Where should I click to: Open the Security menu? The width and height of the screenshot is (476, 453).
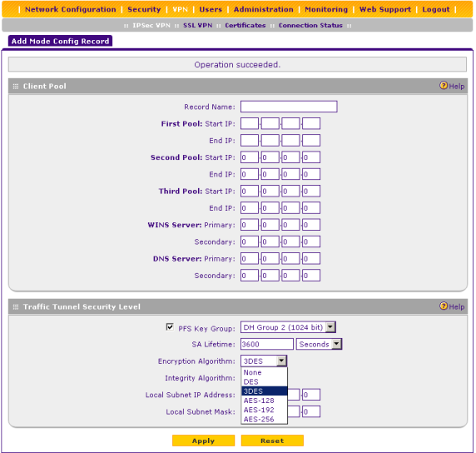click(144, 9)
